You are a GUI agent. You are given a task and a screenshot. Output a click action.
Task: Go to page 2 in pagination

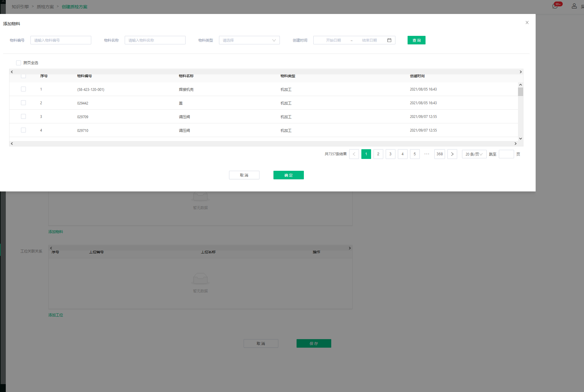378,154
